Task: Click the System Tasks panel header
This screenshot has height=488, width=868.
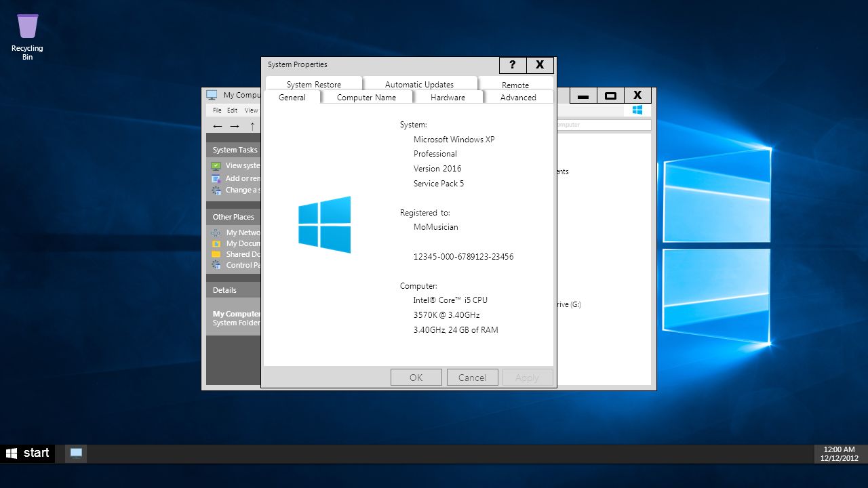Action: (x=234, y=150)
